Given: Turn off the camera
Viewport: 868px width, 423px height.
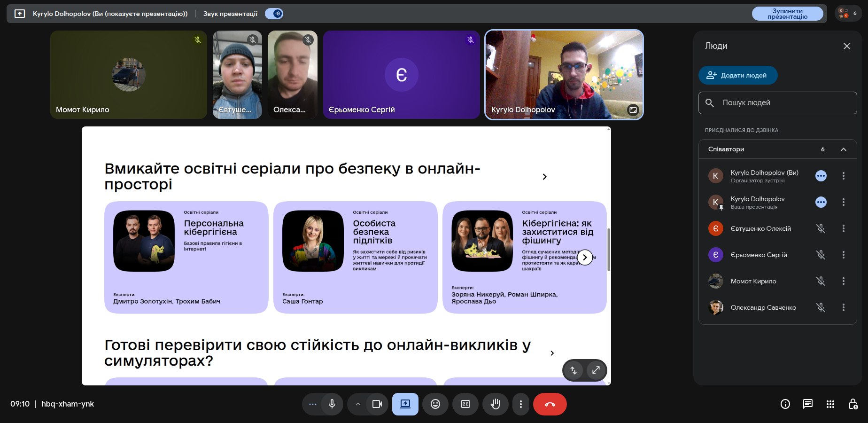Looking at the screenshot, I should pos(377,404).
